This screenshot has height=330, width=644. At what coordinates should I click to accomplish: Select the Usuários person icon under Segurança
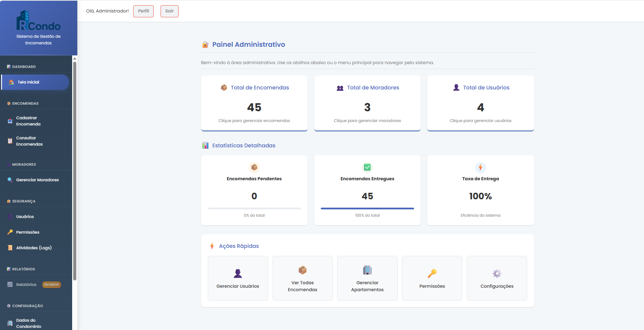pos(10,216)
